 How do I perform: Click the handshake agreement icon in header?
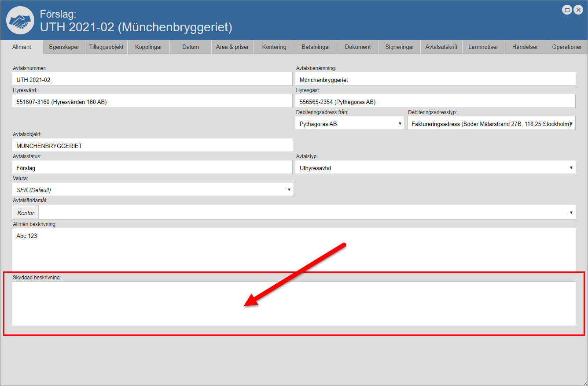pos(20,20)
